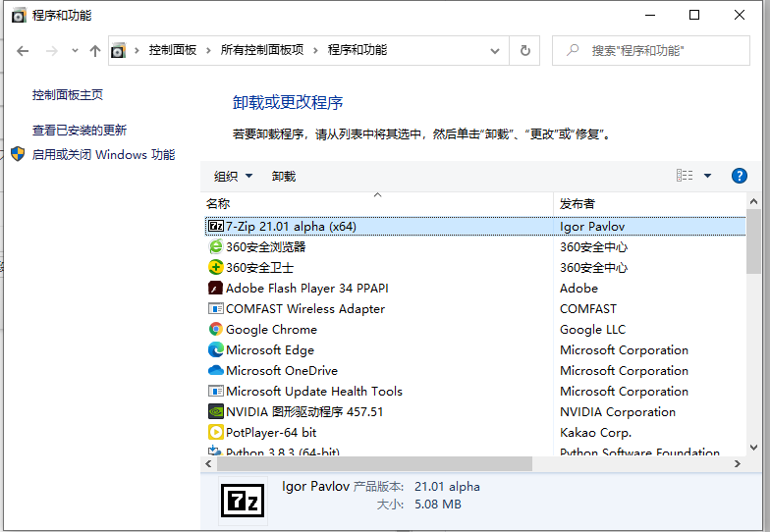Click the Microsoft Edge icon
Screen dimensions: 770x532
216,349
